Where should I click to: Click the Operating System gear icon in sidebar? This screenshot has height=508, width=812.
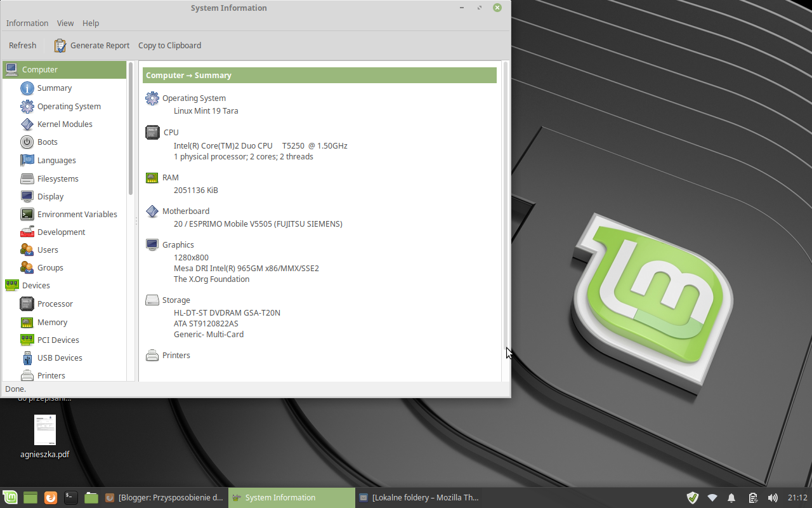(27, 106)
